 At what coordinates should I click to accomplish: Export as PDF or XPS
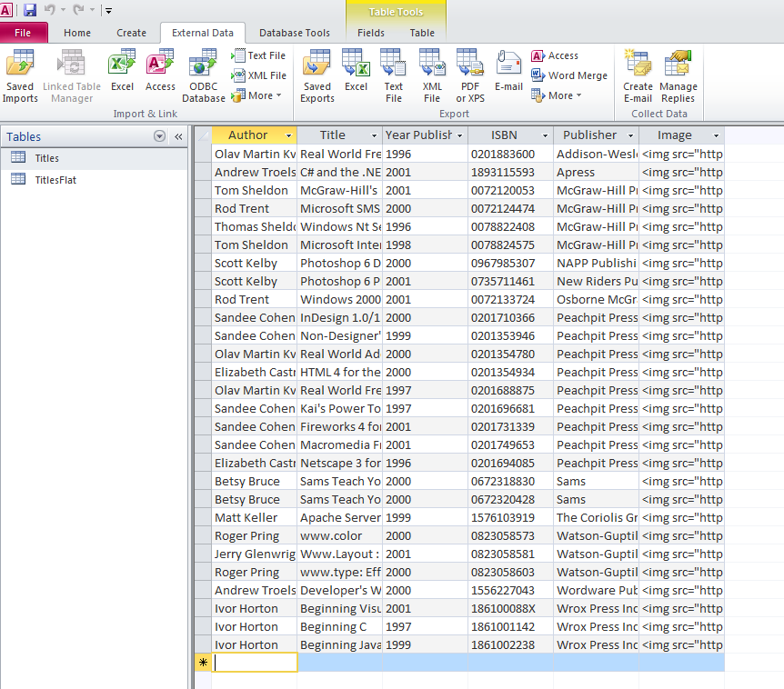470,76
